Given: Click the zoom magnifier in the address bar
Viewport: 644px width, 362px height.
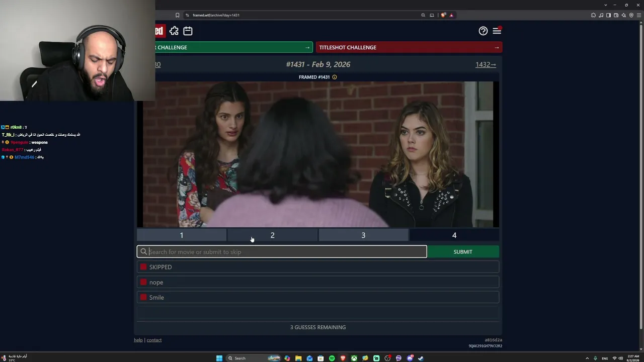Looking at the screenshot, I should coord(423,15).
